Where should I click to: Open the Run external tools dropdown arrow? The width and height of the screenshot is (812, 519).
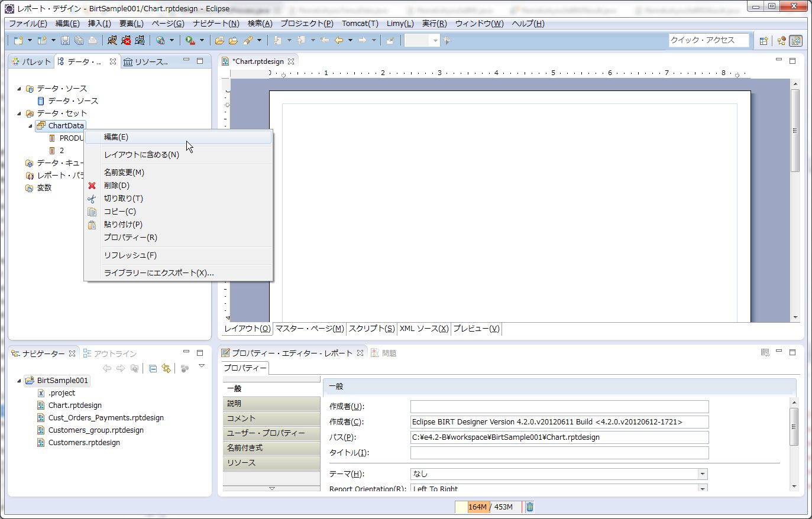[x=202, y=40]
